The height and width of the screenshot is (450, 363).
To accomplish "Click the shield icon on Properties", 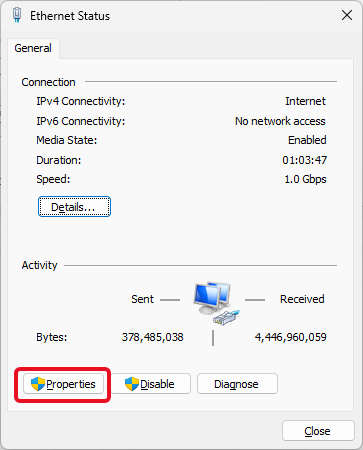I will tap(38, 384).
